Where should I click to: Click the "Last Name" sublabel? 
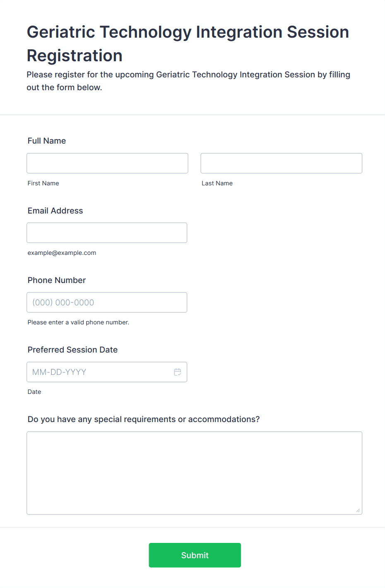coord(217,183)
